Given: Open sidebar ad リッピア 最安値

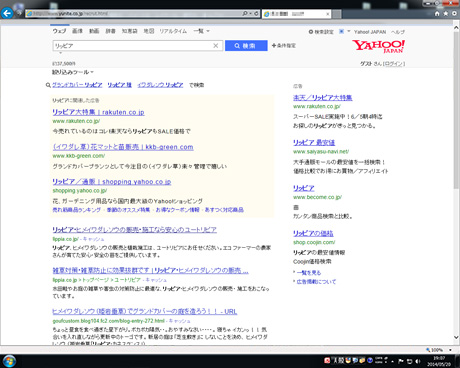Looking at the screenshot, I should pyautogui.click(x=314, y=142).
